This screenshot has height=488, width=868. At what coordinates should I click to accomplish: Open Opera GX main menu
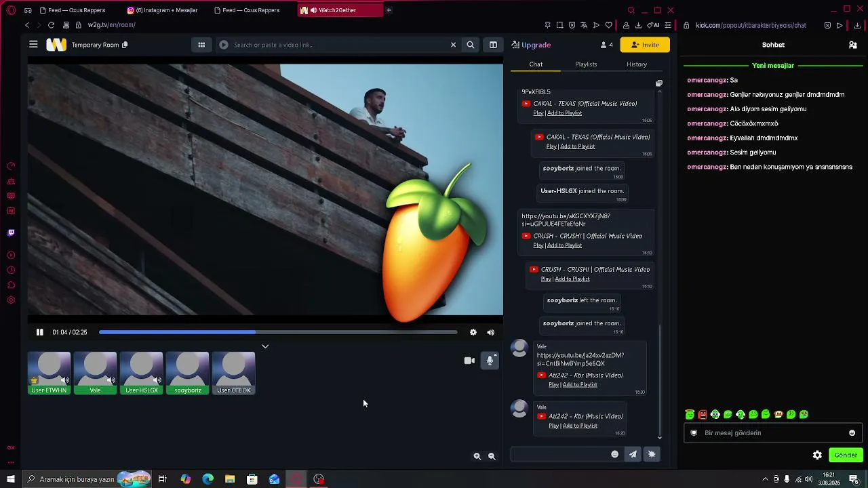tap(11, 10)
